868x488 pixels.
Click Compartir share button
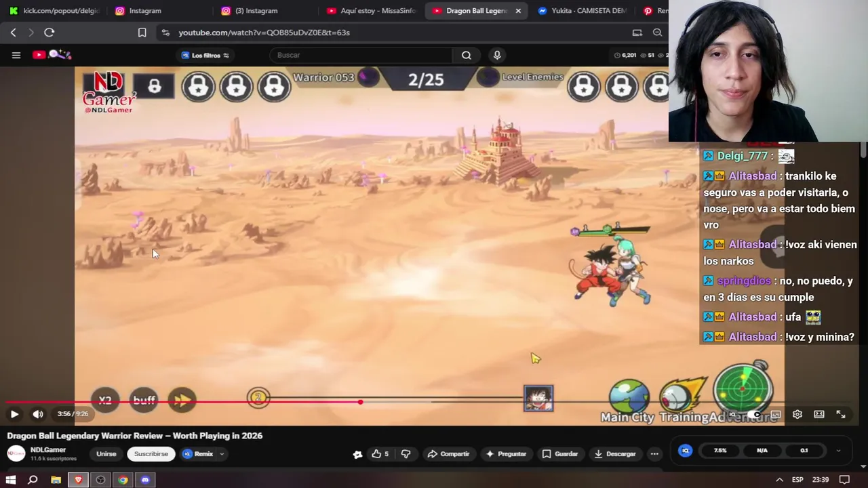tap(448, 454)
